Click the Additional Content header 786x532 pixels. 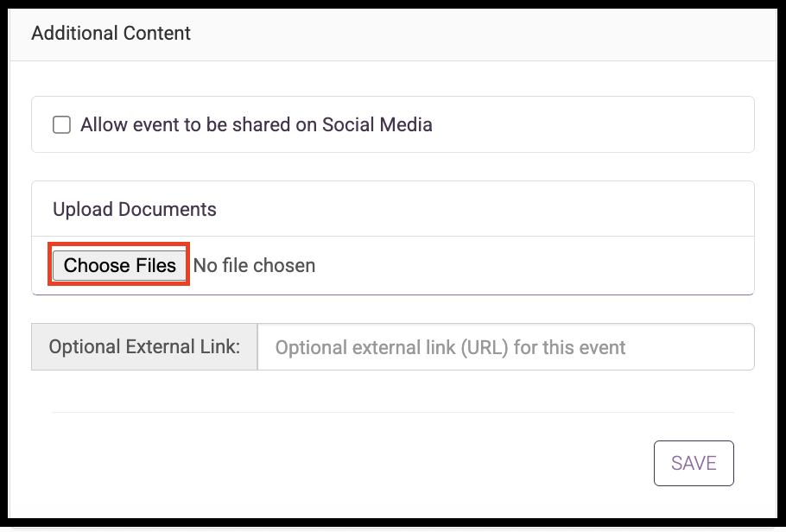(x=111, y=34)
